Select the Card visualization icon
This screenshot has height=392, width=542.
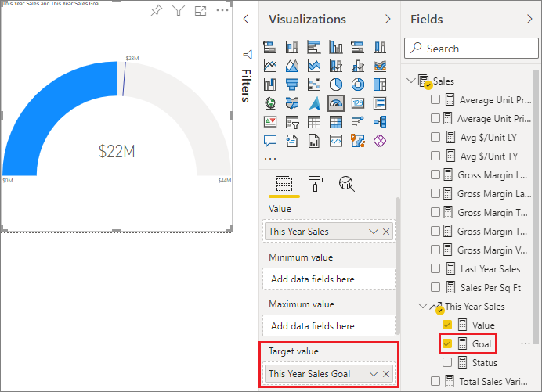(358, 103)
